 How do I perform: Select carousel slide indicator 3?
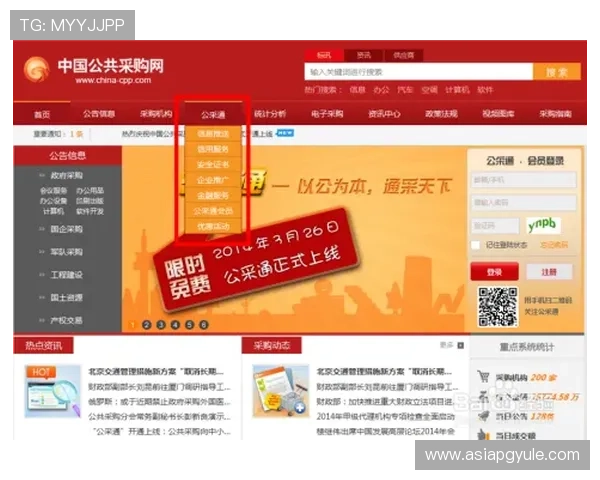(161, 325)
